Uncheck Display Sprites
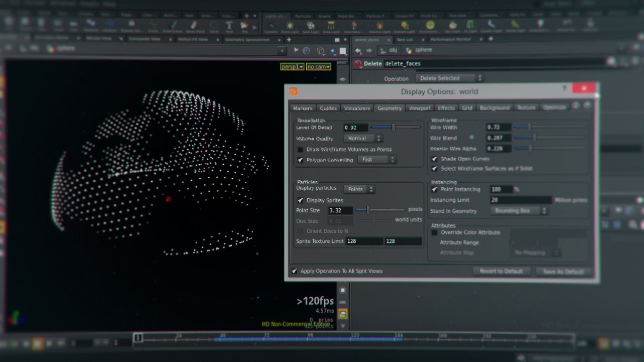 tap(300, 200)
